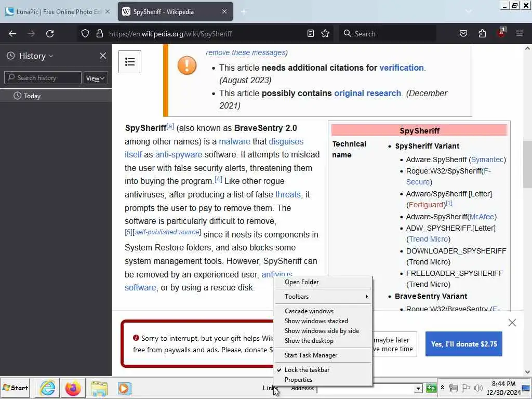The width and height of the screenshot is (532, 399).
Task: Open a new tab with the plus button
Action: (x=244, y=12)
